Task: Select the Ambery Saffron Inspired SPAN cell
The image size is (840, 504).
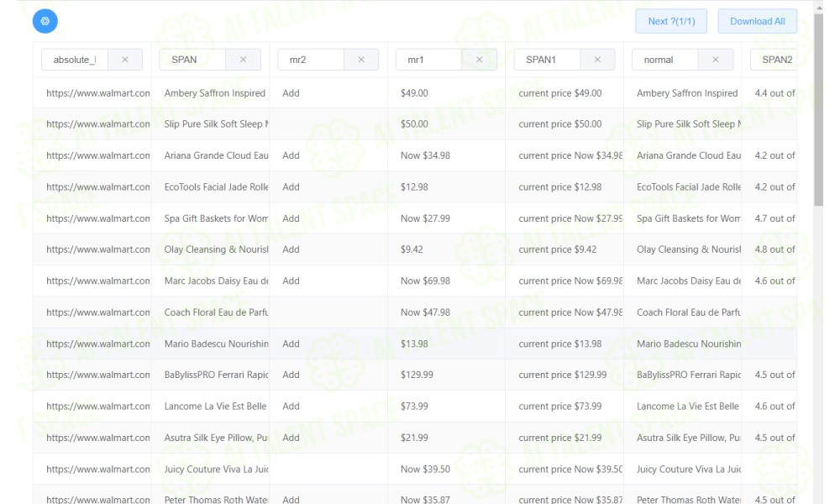Action: (210, 93)
